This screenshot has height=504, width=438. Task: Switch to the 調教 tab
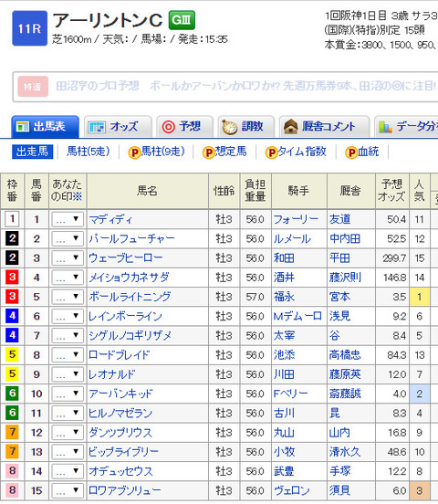coord(245,127)
